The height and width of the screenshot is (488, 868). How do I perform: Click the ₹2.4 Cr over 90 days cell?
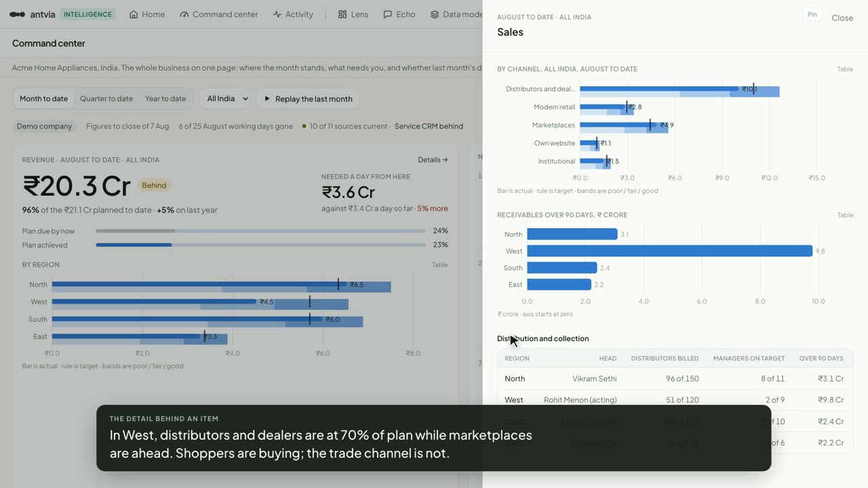tap(830, 422)
